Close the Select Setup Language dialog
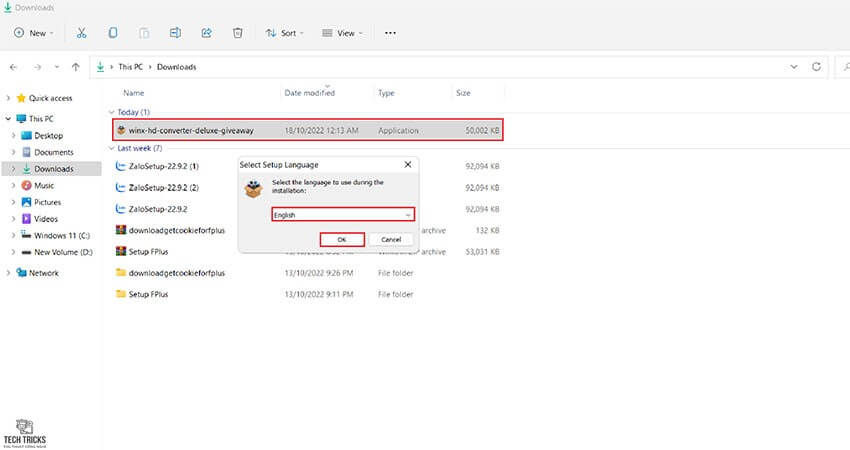Image resolution: width=850 pixels, height=450 pixels. (408, 164)
